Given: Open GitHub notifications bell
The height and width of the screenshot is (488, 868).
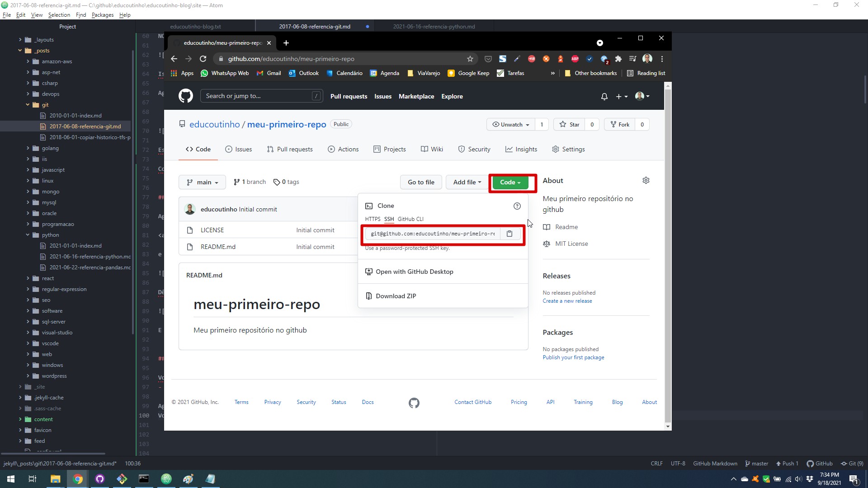Looking at the screenshot, I should point(604,97).
